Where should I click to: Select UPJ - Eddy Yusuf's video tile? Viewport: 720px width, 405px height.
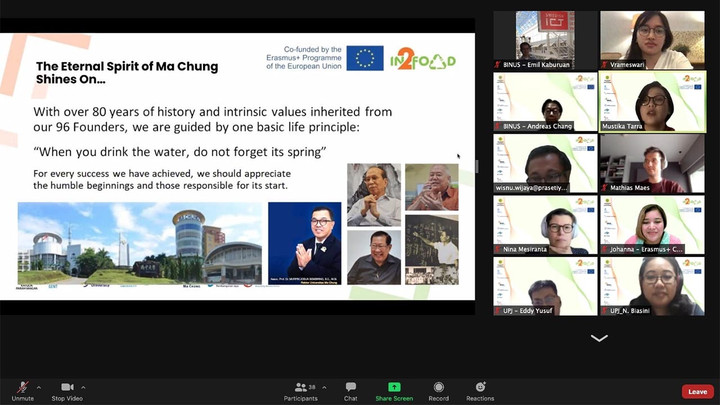544,286
